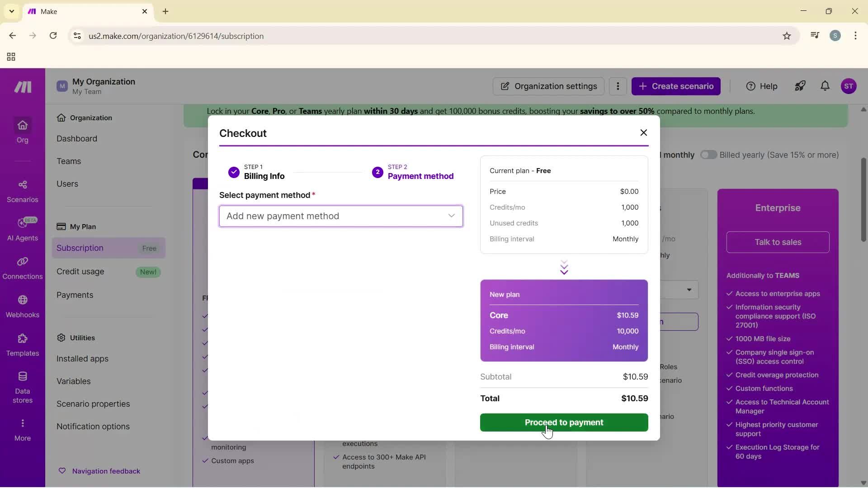Open the Templates section
Screen dimensions: 868x488
click(x=22, y=346)
